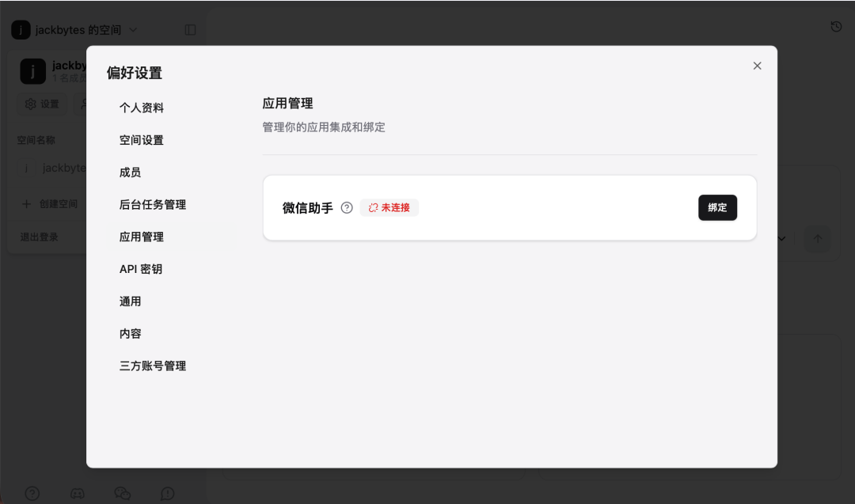Open the history clock icon
This screenshot has width=855, height=504.
click(x=836, y=27)
